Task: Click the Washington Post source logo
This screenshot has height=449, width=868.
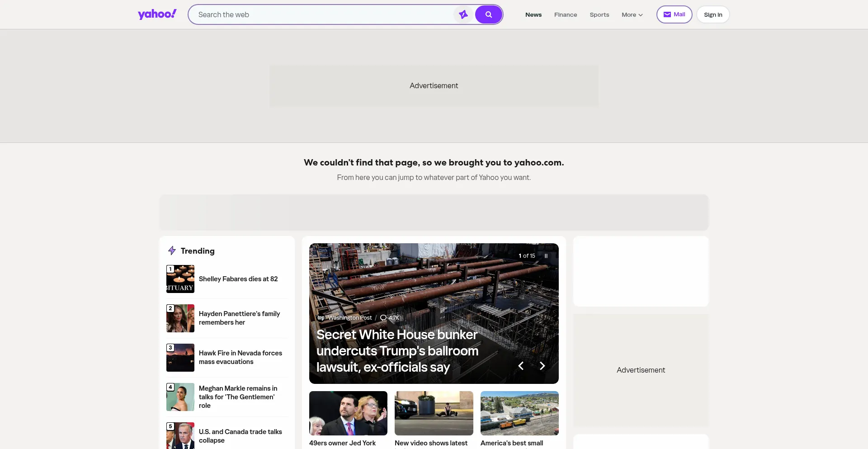Action: [321, 318]
